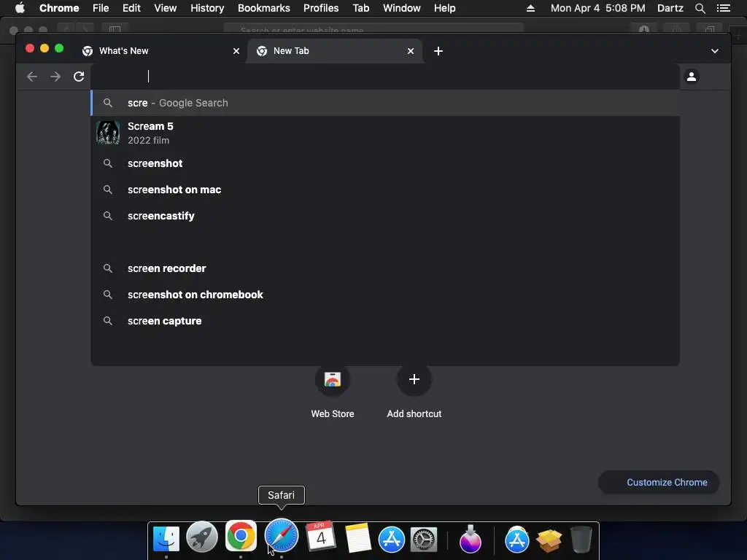
Task: Go back with the Chrome back arrow
Action: (32, 77)
